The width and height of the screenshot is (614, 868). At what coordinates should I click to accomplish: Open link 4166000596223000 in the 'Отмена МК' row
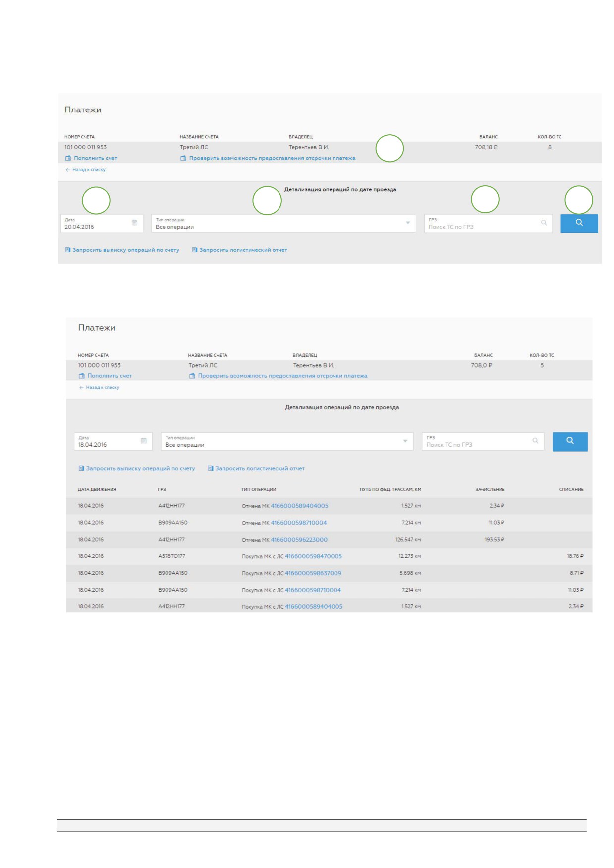(x=299, y=540)
